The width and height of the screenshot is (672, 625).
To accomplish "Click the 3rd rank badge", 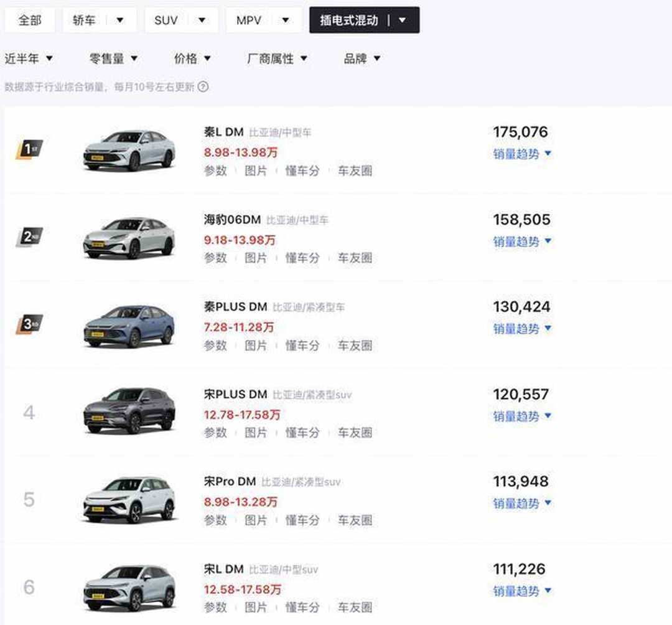I will [x=29, y=324].
